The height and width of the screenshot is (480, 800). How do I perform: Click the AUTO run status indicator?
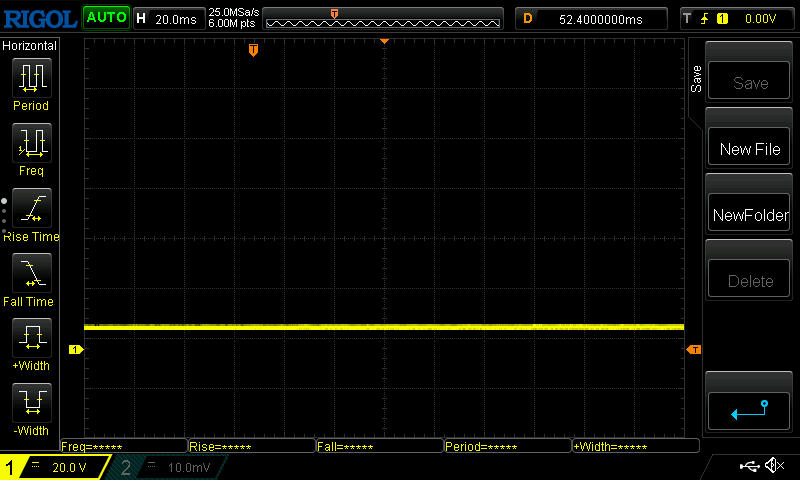[x=106, y=18]
